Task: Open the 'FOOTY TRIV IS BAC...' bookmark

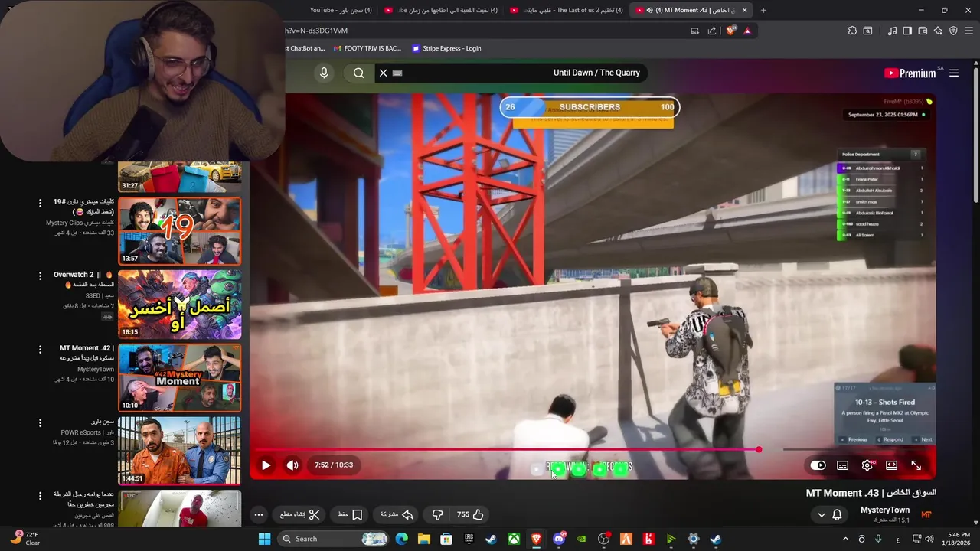Action: point(367,48)
